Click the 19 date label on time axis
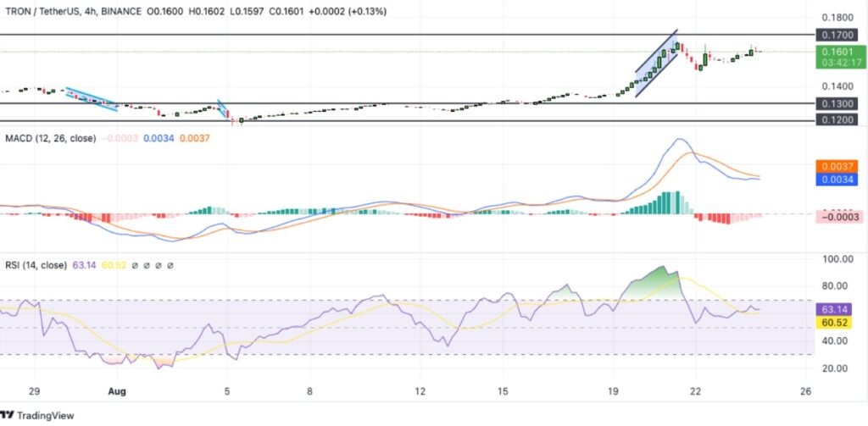Image resolution: width=868 pixels, height=426 pixels. click(x=613, y=391)
